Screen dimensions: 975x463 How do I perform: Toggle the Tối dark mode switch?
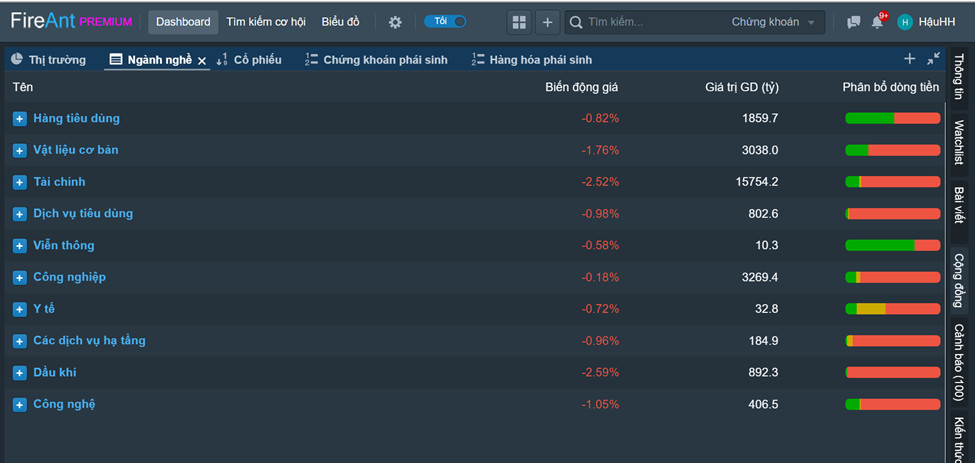pyautogui.click(x=445, y=21)
